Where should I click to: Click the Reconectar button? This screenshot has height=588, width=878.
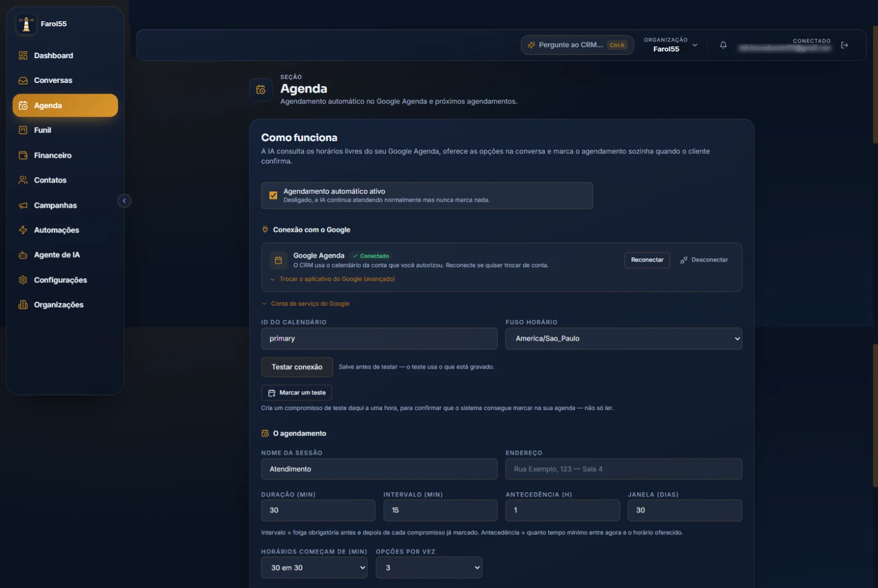click(647, 260)
